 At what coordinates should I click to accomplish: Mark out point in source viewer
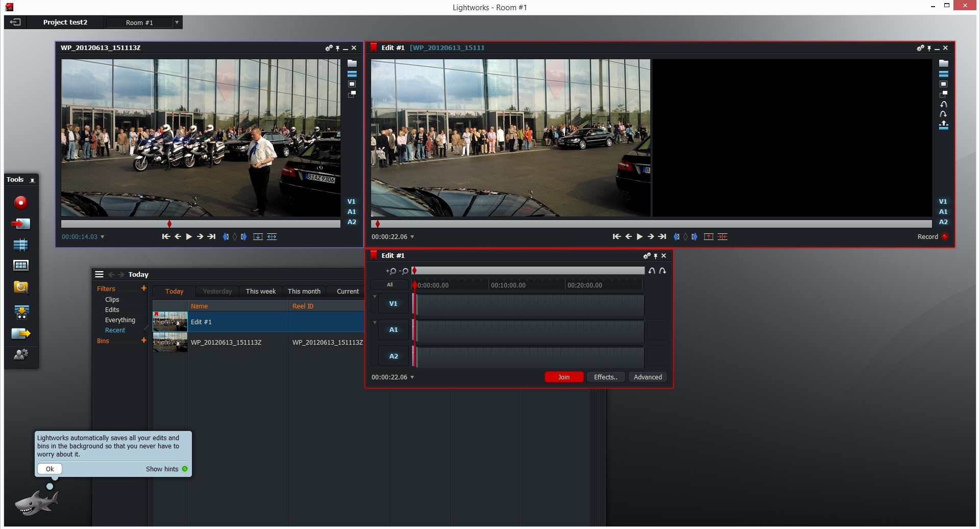[x=244, y=236]
